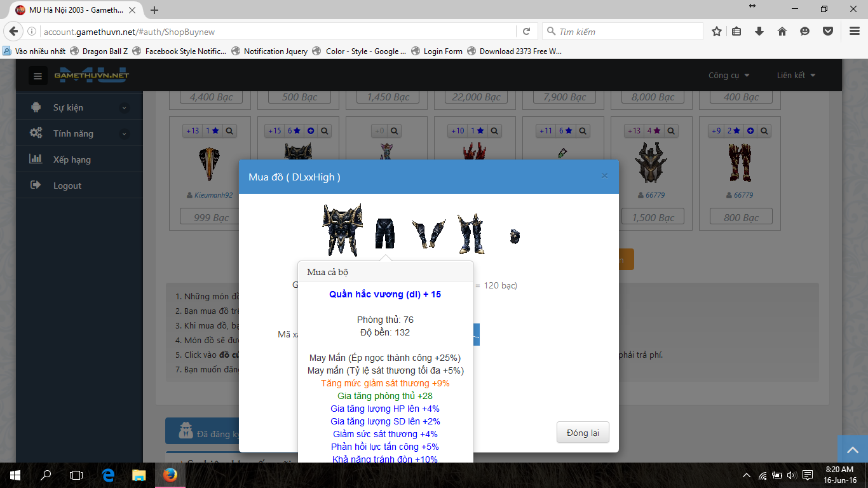Viewport: 868px width, 488px height.
Task: Launch Microsoft Edge from the taskbar
Action: point(107,475)
